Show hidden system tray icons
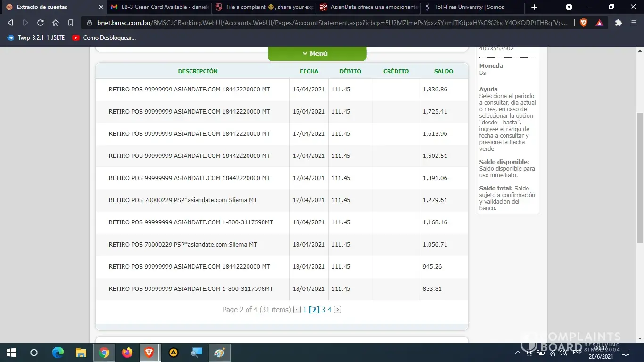 [x=518, y=353]
